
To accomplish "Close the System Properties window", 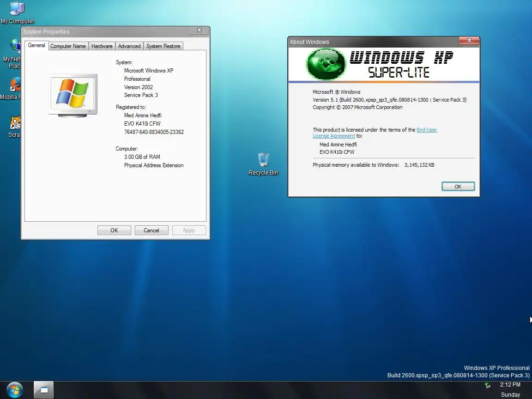I will 199,30.
